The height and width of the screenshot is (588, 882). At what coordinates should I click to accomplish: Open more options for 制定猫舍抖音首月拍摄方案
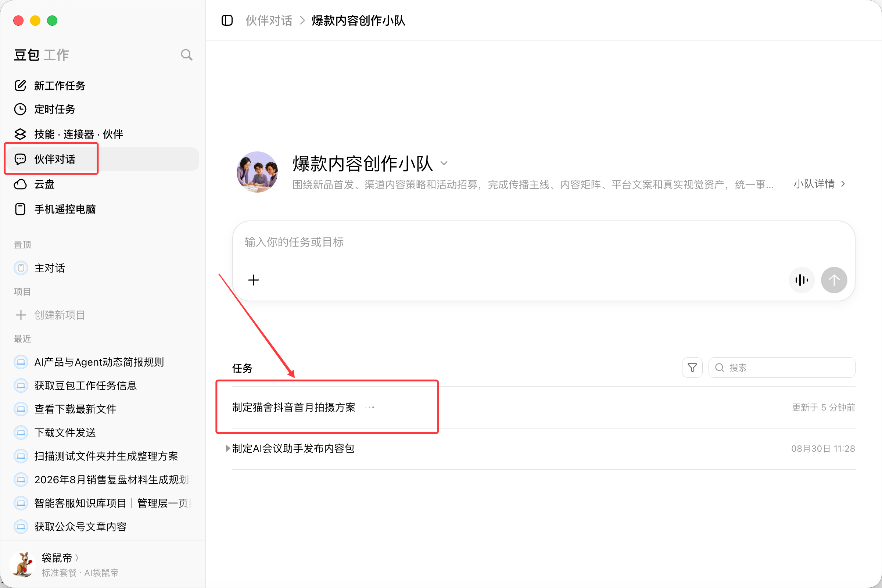[x=370, y=407]
